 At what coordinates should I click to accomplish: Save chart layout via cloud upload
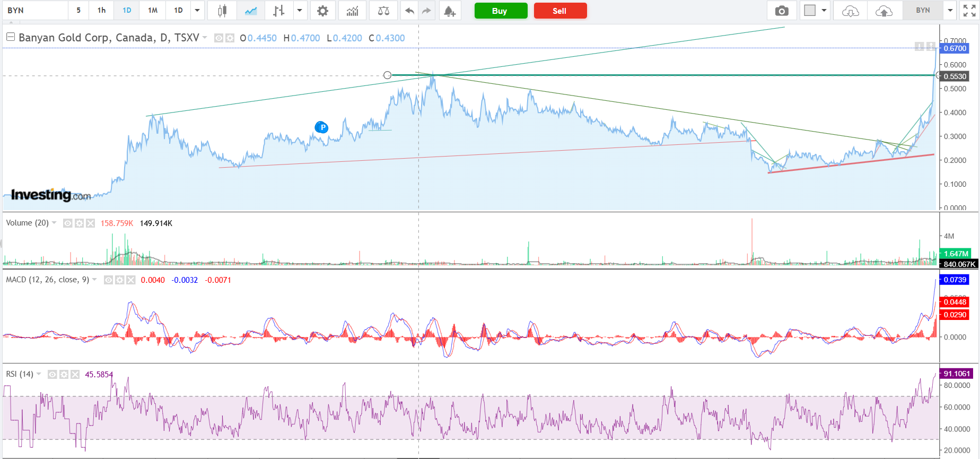tap(884, 11)
